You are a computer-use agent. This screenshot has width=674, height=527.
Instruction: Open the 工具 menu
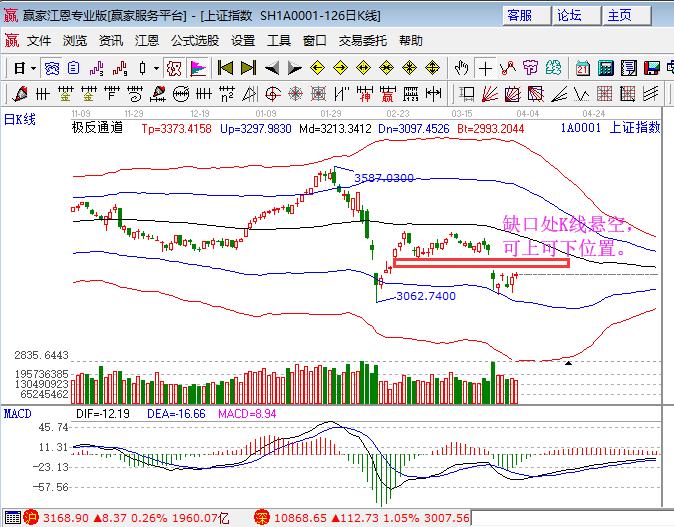pos(279,41)
